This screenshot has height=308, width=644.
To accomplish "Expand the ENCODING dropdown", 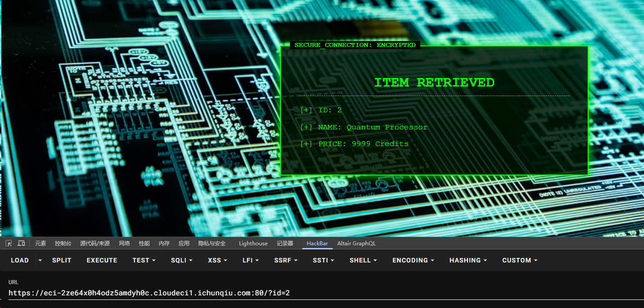I will point(413,260).
